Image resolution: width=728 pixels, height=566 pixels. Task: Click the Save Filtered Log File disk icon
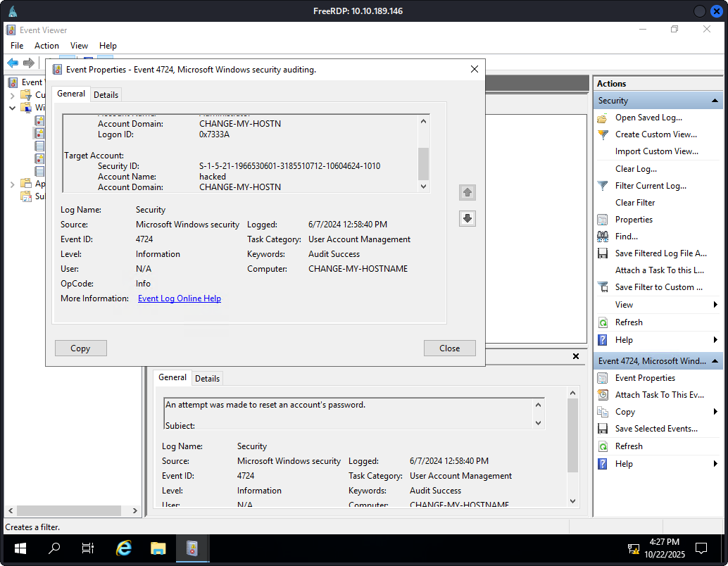(x=602, y=253)
